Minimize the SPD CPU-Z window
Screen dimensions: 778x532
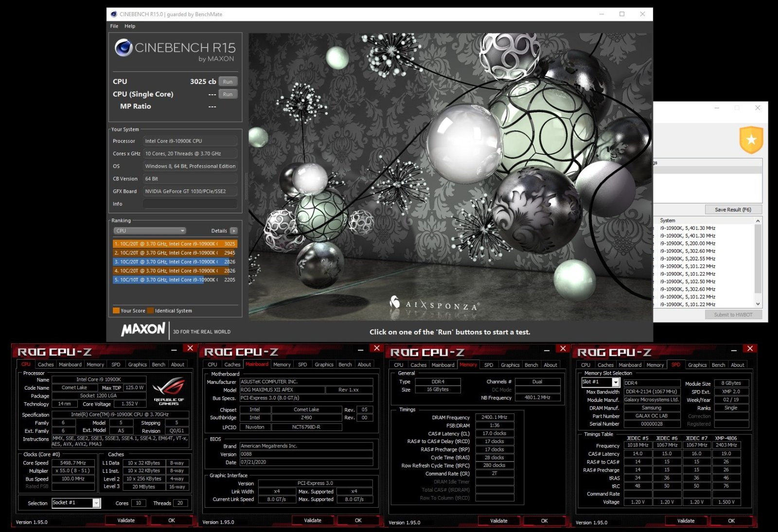(x=734, y=350)
